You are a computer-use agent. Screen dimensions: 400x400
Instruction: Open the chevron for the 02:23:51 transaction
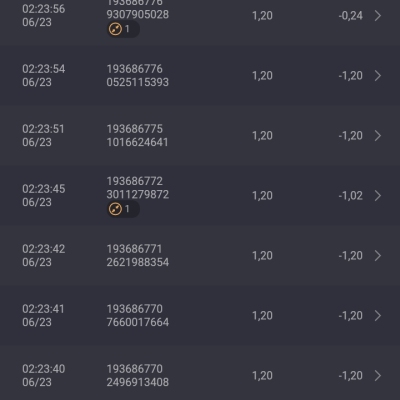point(378,136)
